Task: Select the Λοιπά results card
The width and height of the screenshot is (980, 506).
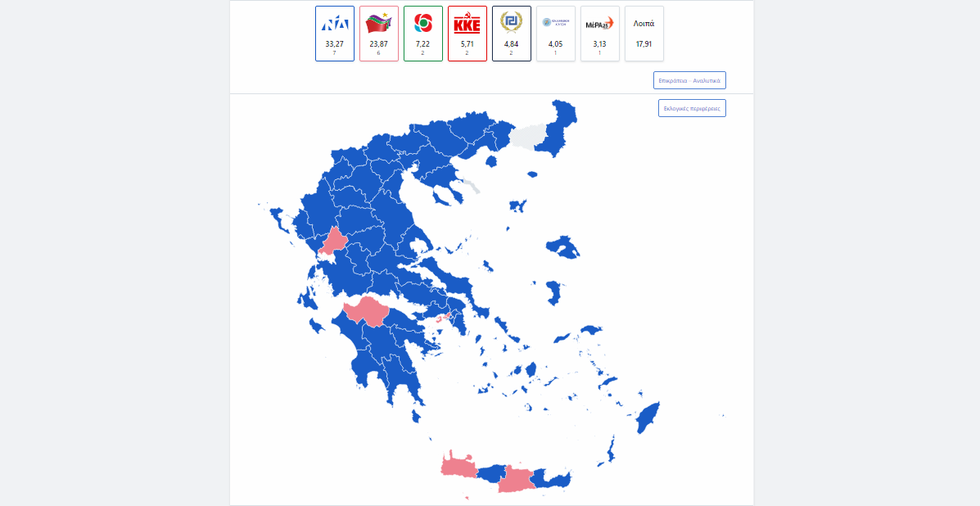Action: point(644,33)
